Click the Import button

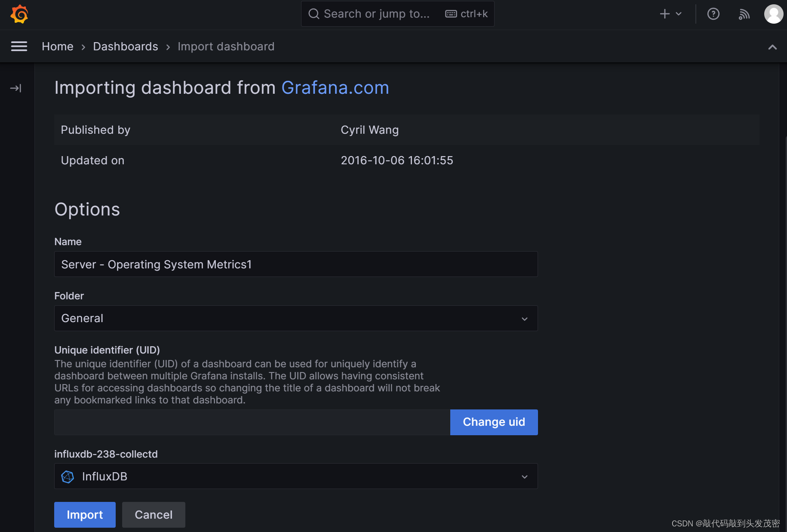[x=85, y=515]
